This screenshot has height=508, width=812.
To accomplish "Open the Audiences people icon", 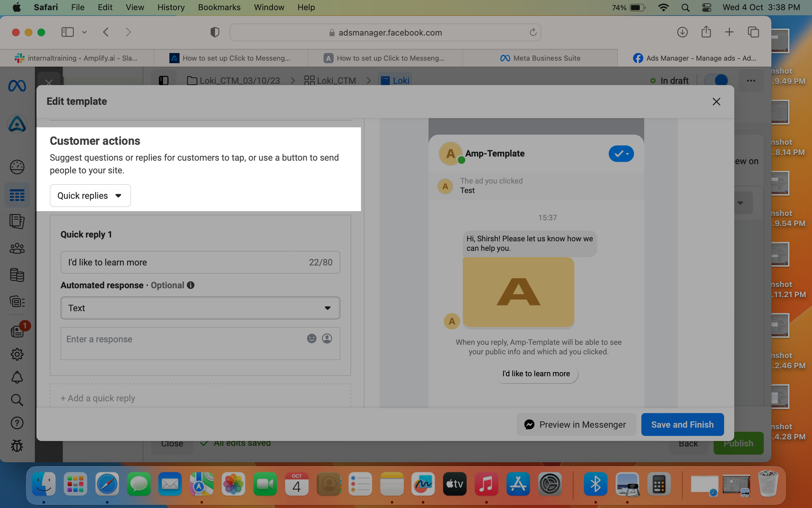I will point(17,248).
